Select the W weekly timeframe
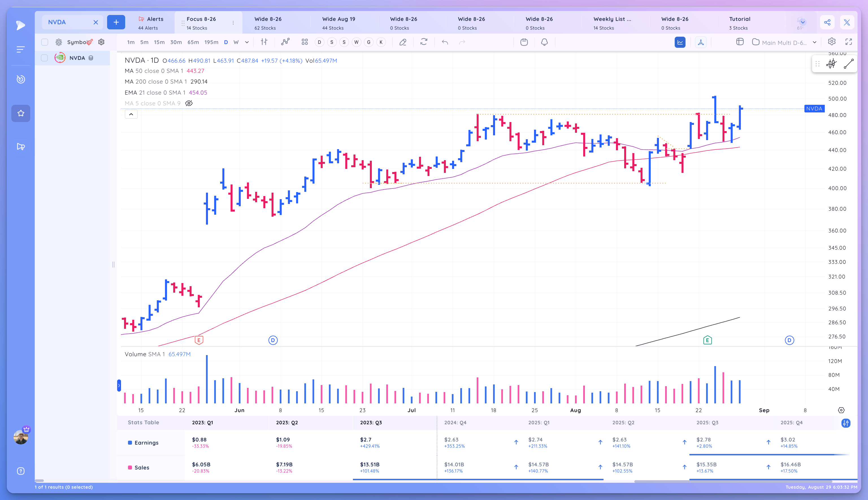Viewport: 868px width, 500px height. tap(236, 42)
